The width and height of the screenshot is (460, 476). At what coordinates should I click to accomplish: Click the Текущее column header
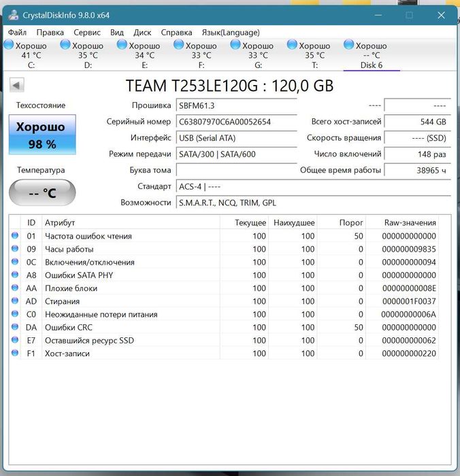coord(244,222)
